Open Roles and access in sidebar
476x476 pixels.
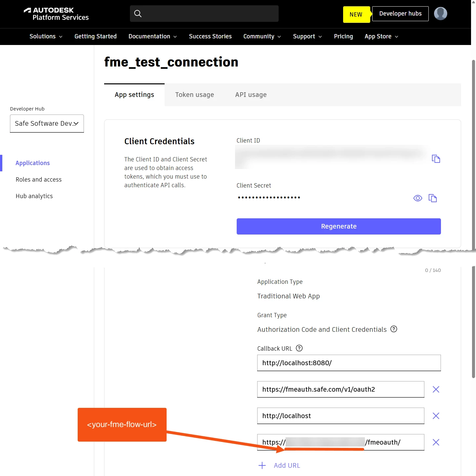coord(39,180)
